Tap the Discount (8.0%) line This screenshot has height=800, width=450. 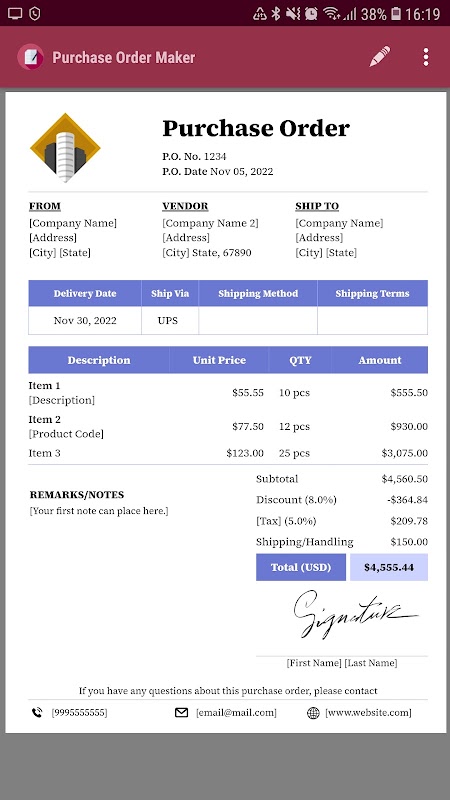tap(342, 500)
